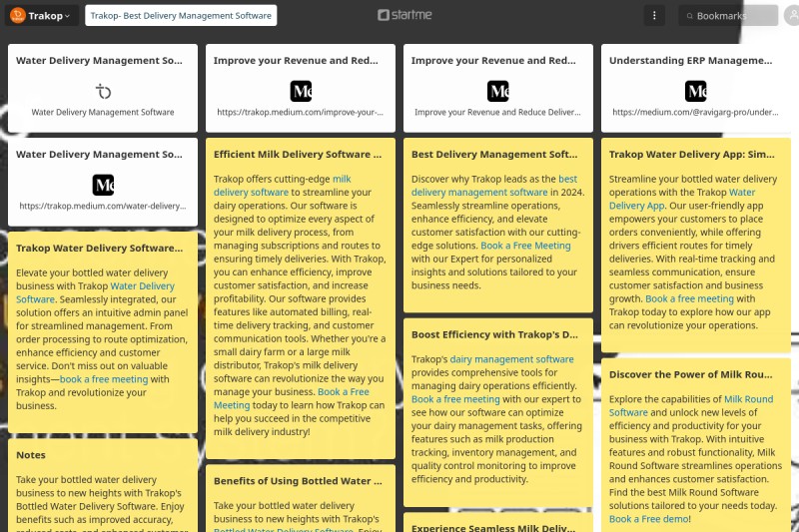Follow book a free meeting link in Water Delivery Software note
The height and width of the screenshot is (532, 799).
pos(104,379)
